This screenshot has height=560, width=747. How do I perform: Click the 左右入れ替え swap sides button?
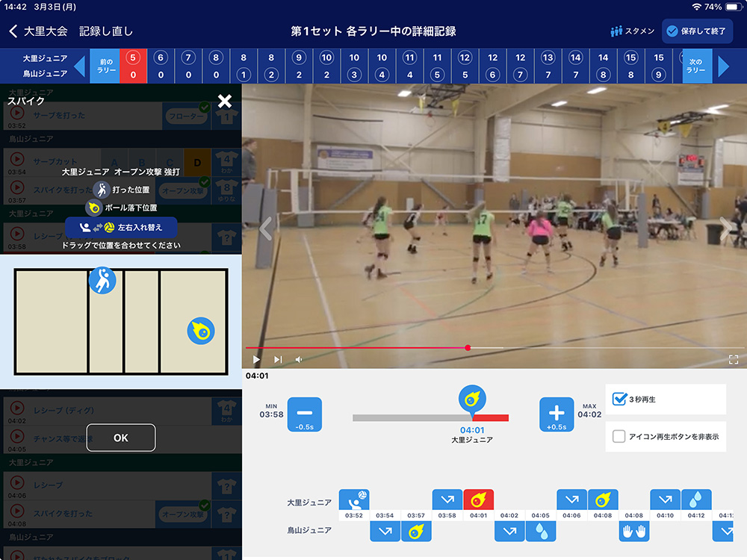point(121,227)
